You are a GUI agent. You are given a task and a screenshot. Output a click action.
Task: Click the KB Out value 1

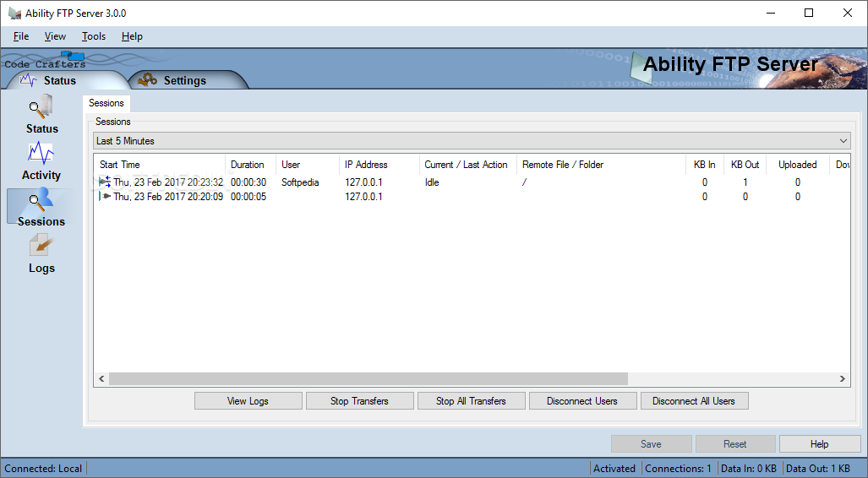745,182
